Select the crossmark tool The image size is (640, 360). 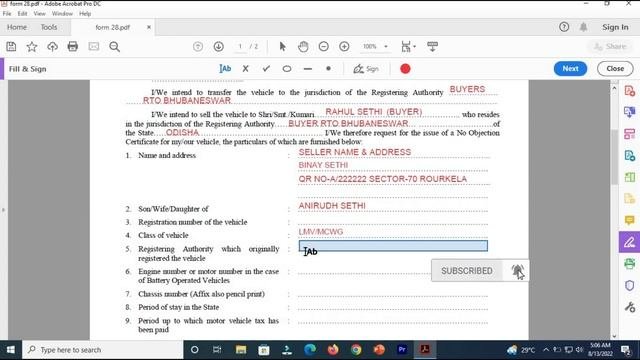245,69
